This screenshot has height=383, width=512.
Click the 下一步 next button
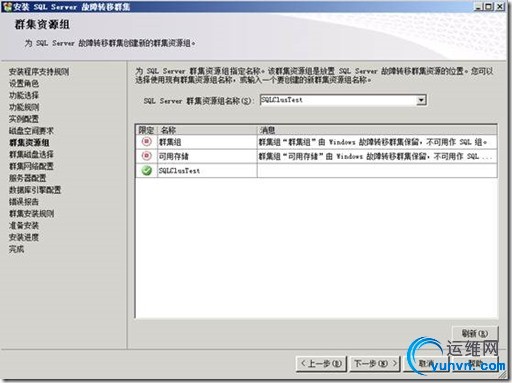[x=375, y=363]
